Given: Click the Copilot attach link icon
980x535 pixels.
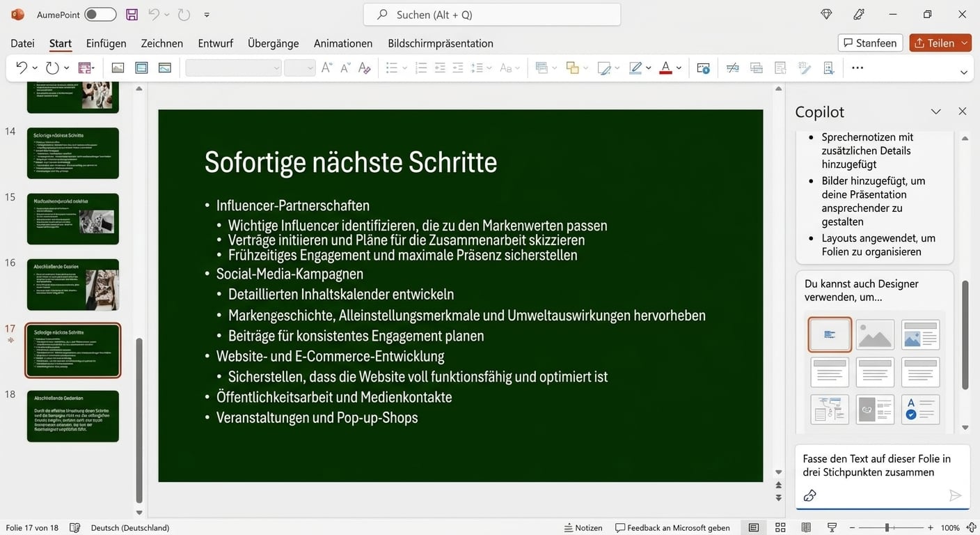Looking at the screenshot, I should pyautogui.click(x=809, y=495).
